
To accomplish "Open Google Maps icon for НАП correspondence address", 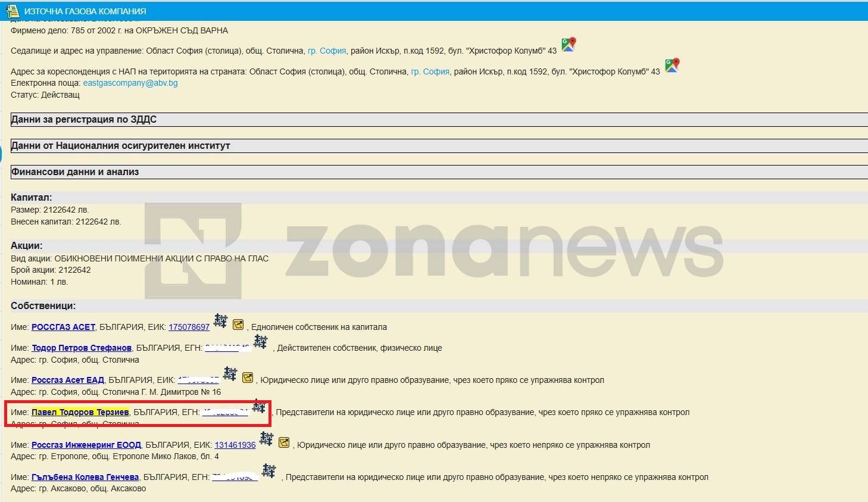I will pyautogui.click(x=672, y=66).
